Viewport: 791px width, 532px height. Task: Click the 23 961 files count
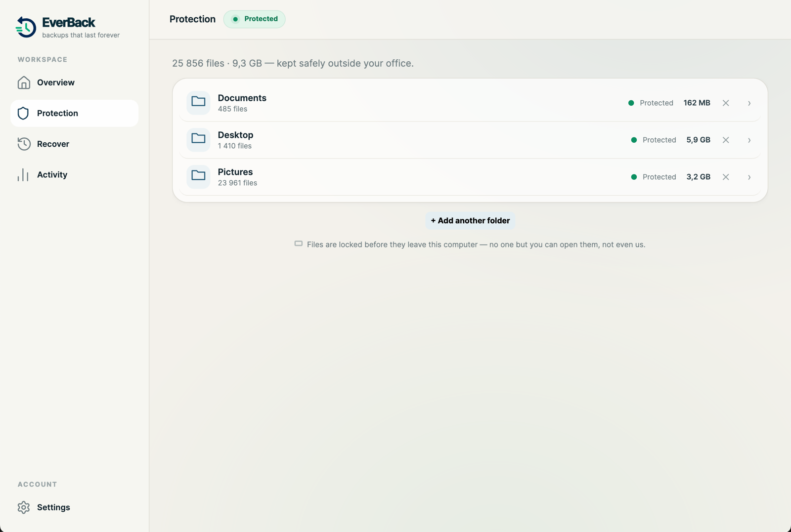[x=237, y=183]
